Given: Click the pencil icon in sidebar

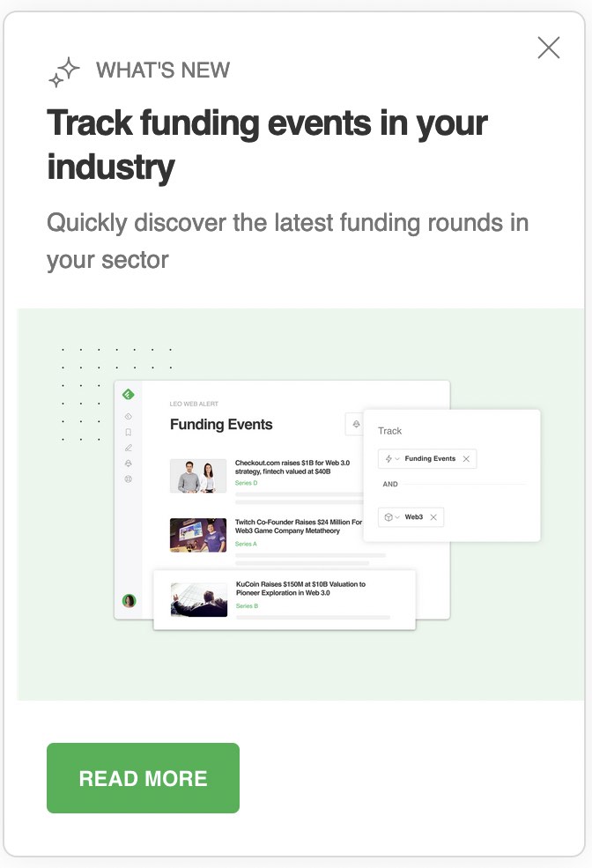Looking at the screenshot, I should (x=129, y=448).
